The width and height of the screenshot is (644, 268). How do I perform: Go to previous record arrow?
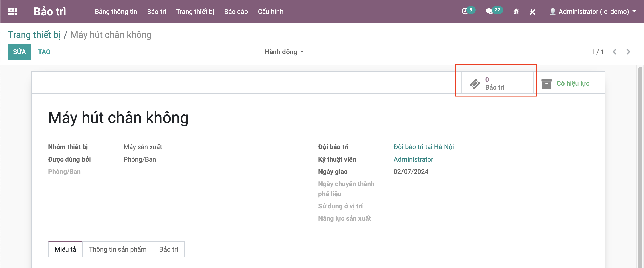[615, 52]
